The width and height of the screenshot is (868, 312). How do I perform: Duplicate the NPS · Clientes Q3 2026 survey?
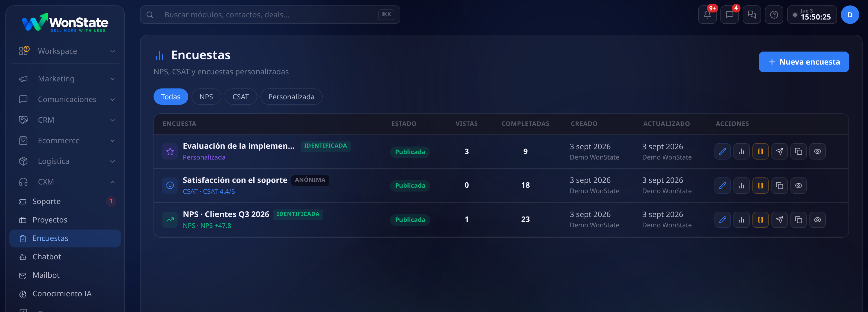click(x=799, y=220)
